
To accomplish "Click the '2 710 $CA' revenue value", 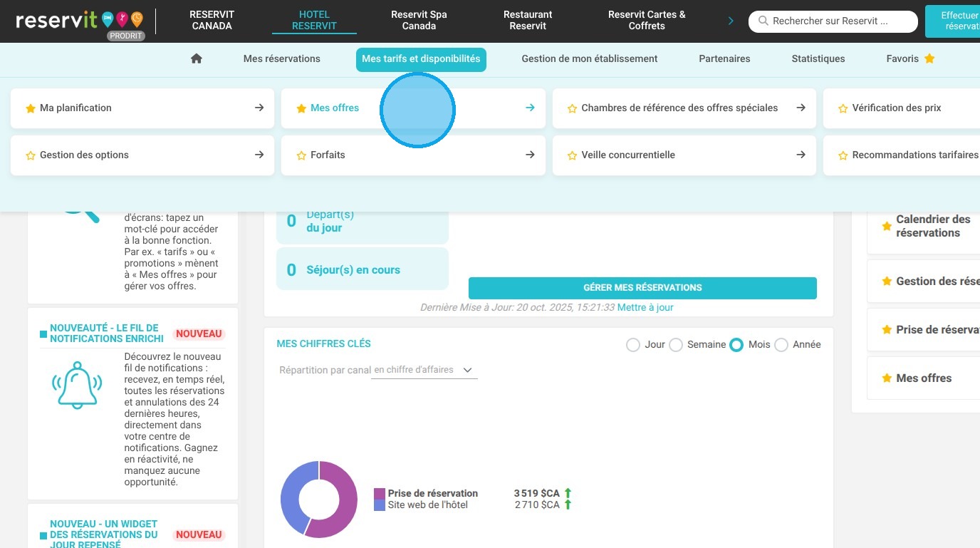I will (x=537, y=505).
